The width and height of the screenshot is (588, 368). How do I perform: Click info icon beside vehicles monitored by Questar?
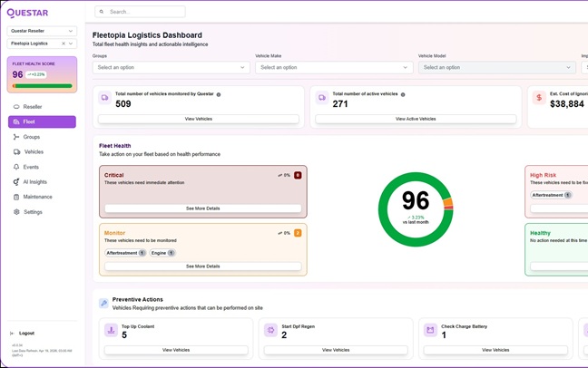click(x=219, y=94)
